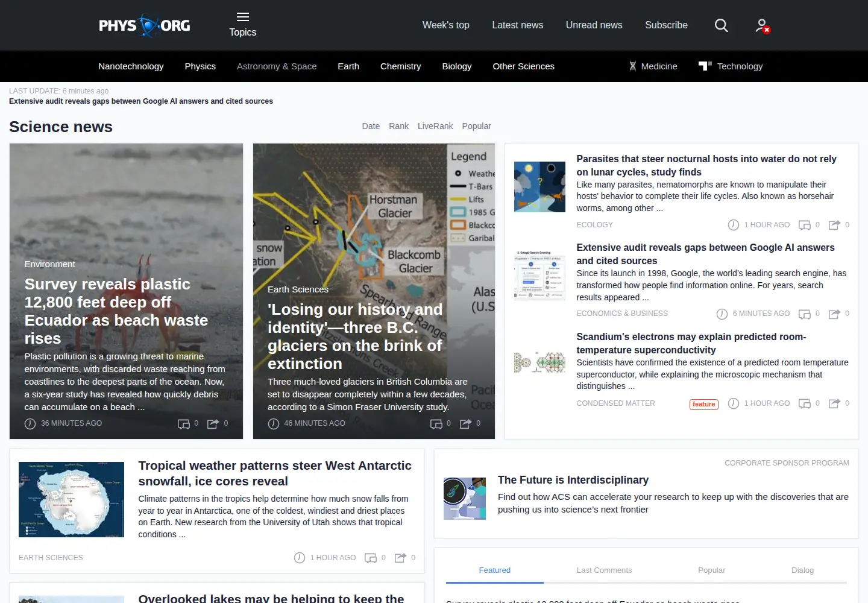Image resolution: width=868 pixels, height=603 pixels.
Task: Open Latest news in header
Action: click(x=518, y=25)
